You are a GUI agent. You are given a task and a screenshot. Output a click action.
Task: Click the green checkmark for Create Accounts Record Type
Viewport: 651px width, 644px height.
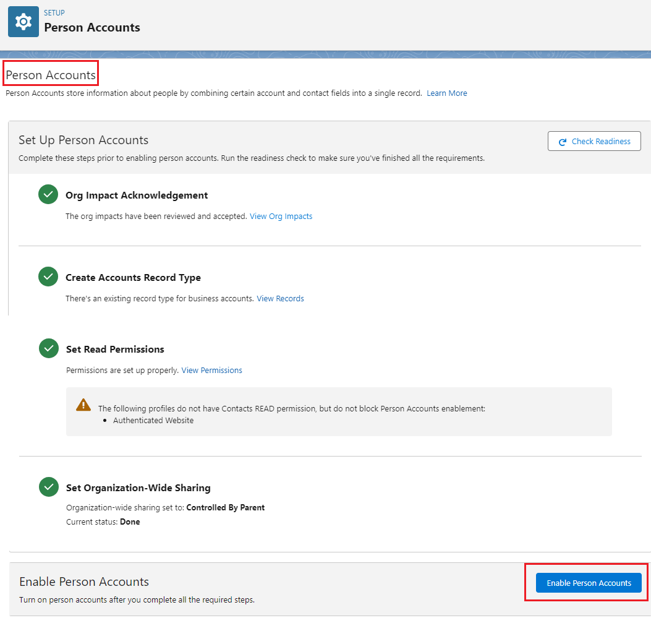coord(48,277)
